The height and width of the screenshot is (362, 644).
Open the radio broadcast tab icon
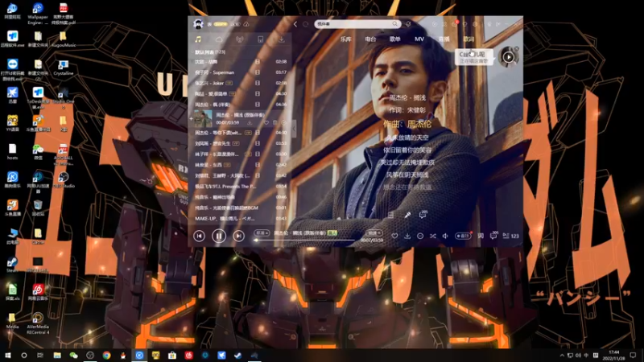click(x=240, y=39)
